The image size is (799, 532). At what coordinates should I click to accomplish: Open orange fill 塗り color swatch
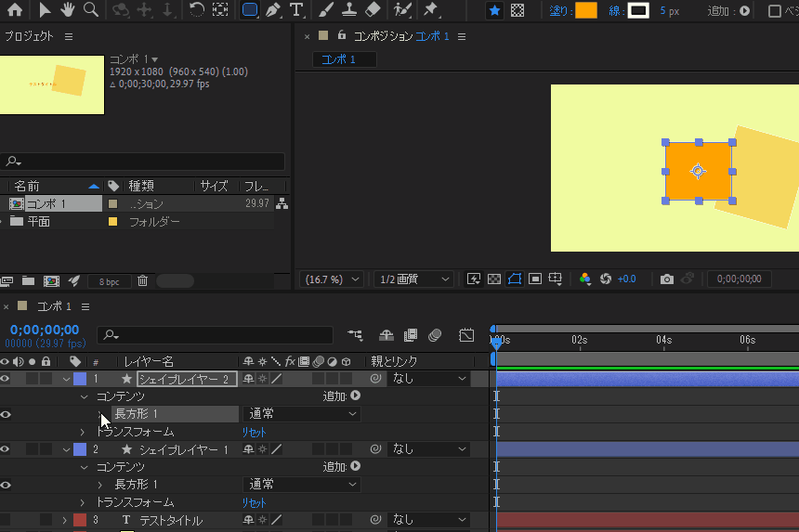(586, 11)
